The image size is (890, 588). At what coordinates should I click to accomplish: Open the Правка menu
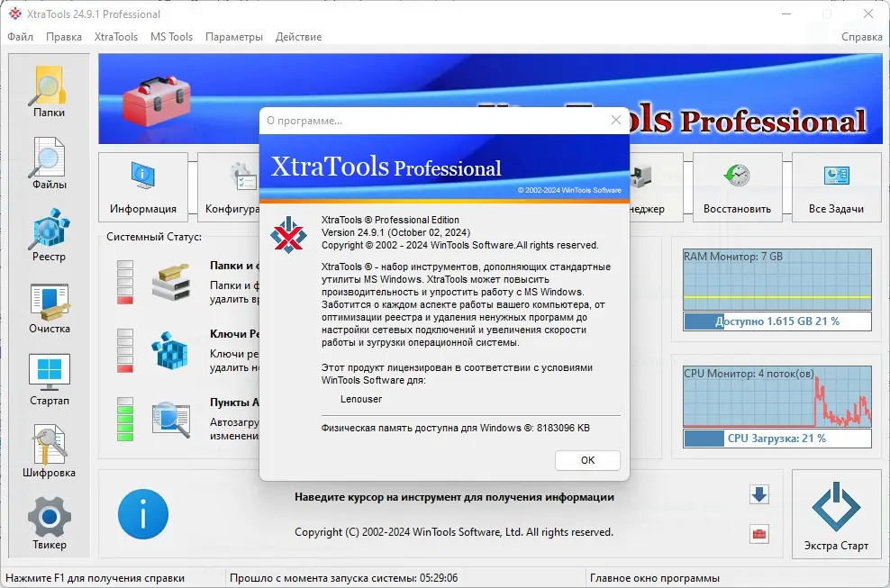coord(64,37)
